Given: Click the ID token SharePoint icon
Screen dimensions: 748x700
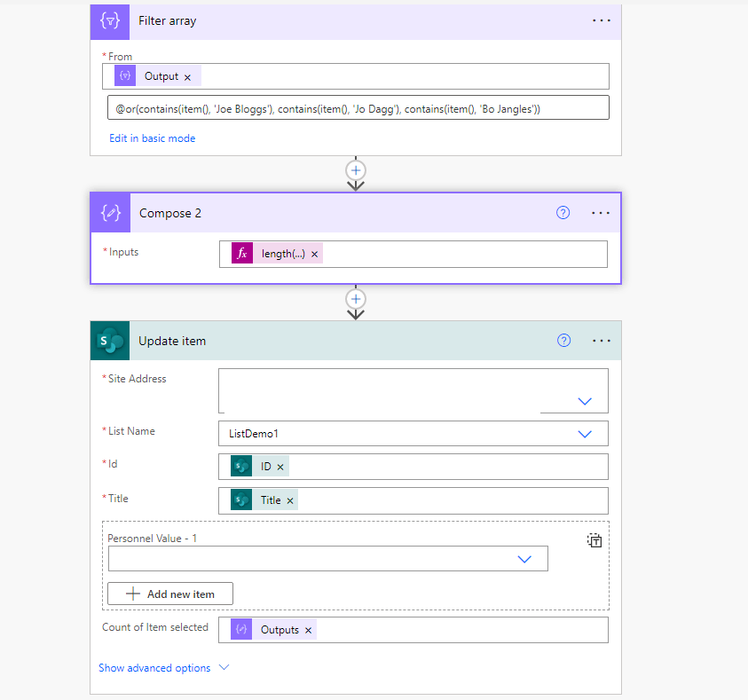Looking at the screenshot, I should tap(241, 466).
